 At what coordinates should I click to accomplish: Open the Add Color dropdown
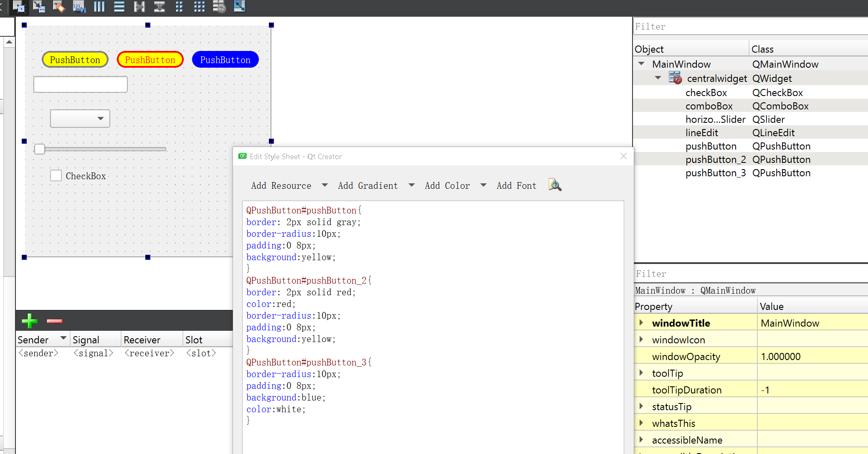[483, 185]
